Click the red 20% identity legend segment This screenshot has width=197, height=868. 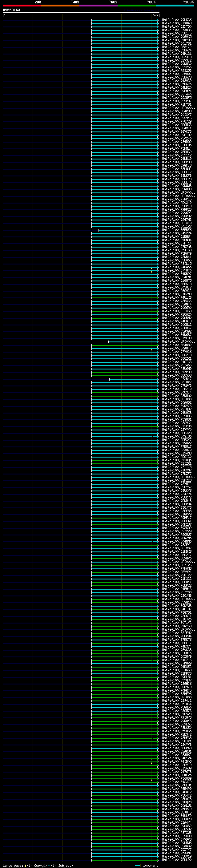(x=22, y=6)
